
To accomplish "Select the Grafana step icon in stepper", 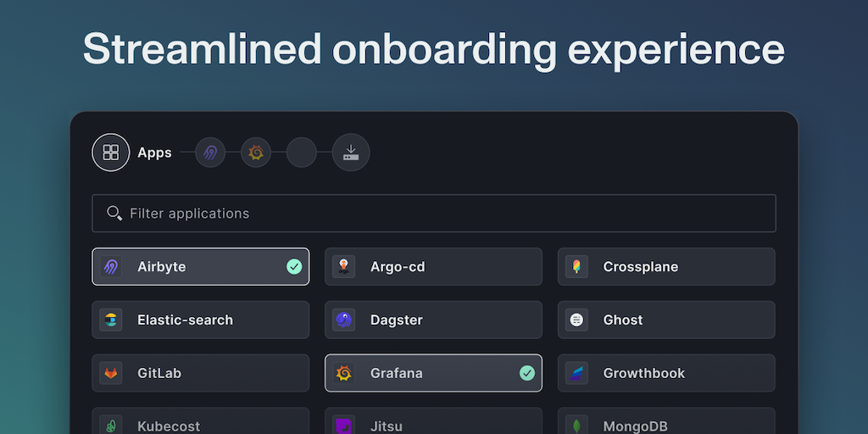I will pos(256,153).
